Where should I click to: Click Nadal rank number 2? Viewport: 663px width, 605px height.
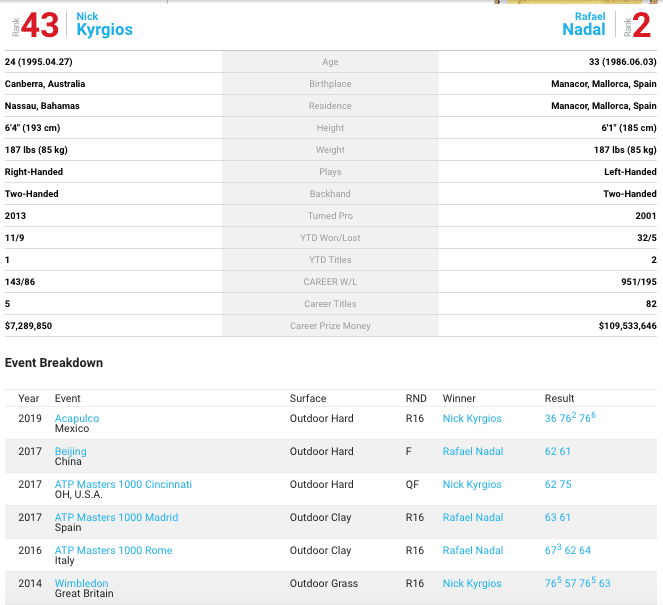(x=642, y=25)
